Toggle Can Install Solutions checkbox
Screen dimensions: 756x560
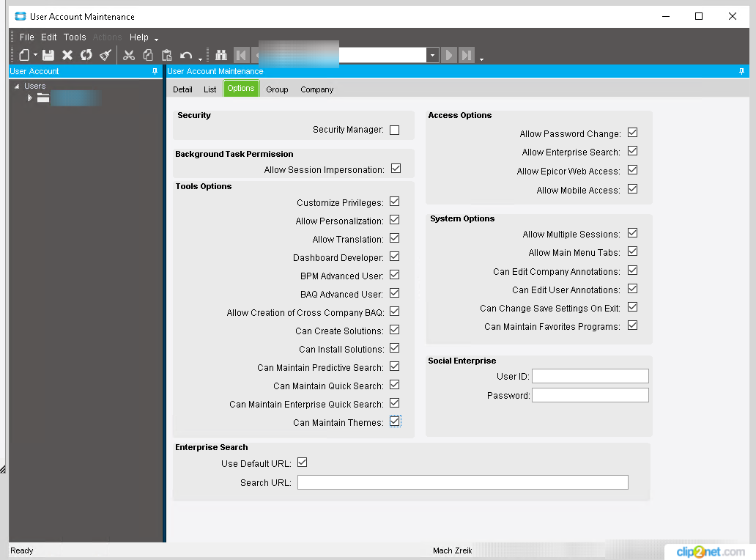pos(394,347)
